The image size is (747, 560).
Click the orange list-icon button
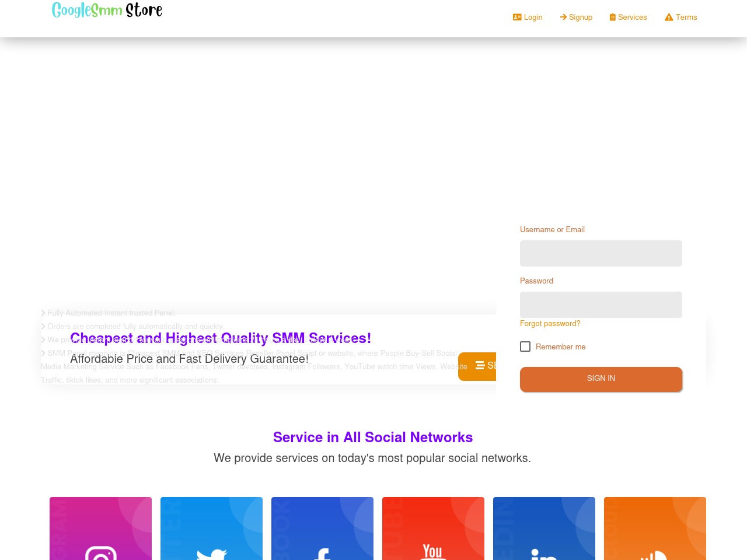[477, 366]
